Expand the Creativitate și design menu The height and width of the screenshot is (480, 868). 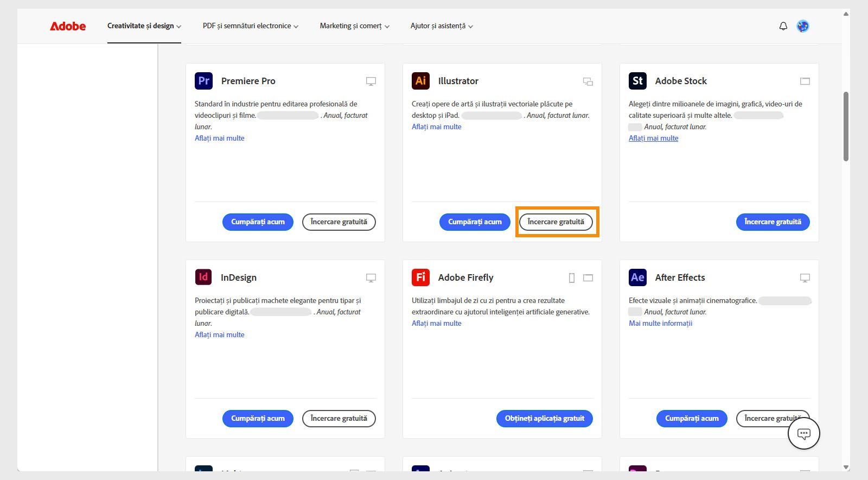click(x=144, y=26)
